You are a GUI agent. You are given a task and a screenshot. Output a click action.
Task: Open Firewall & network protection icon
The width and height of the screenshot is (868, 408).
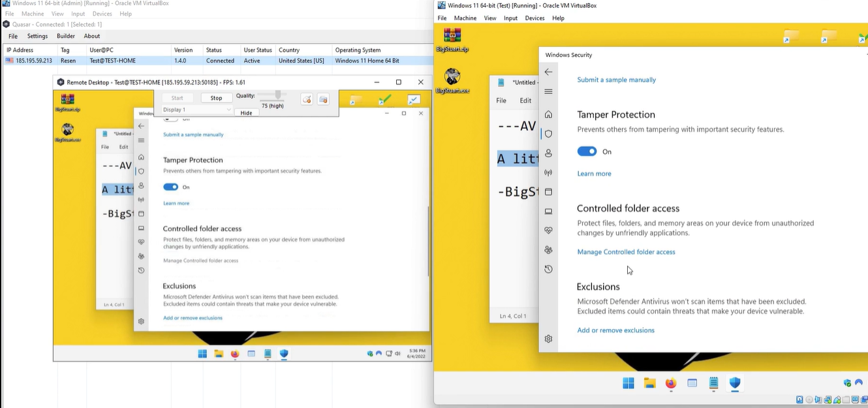548,172
